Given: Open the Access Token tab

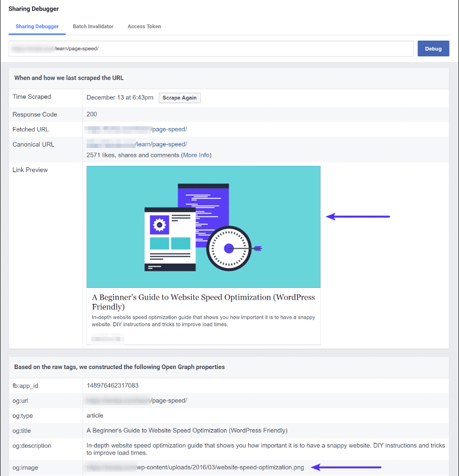Looking at the screenshot, I should tap(144, 26).
